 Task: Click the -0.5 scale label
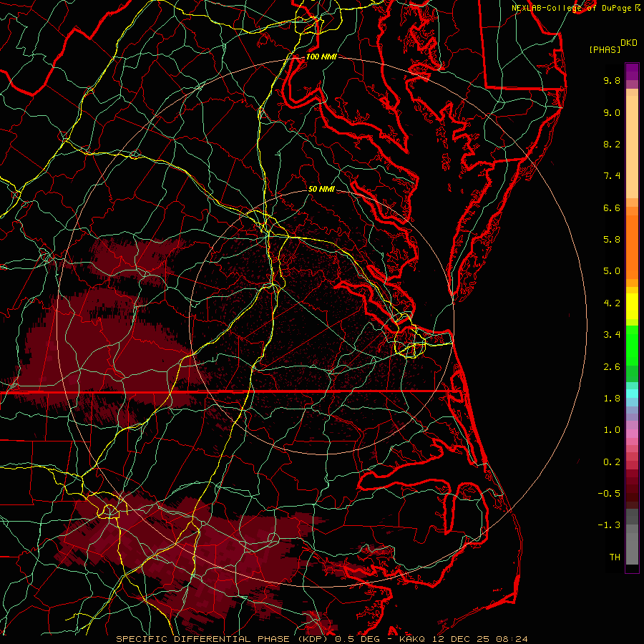pos(609,494)
